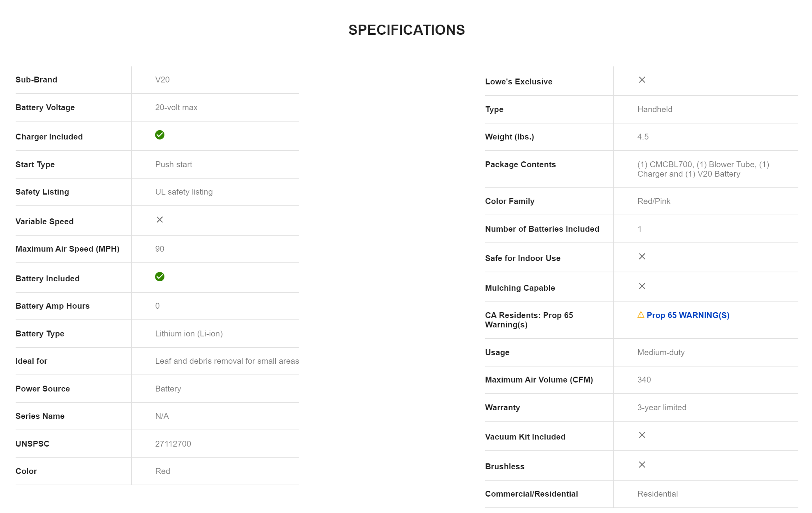Click the SPECIFICATIONS heading
The width and height of the screenshot is (812, 513).
(x=406, y=30)
